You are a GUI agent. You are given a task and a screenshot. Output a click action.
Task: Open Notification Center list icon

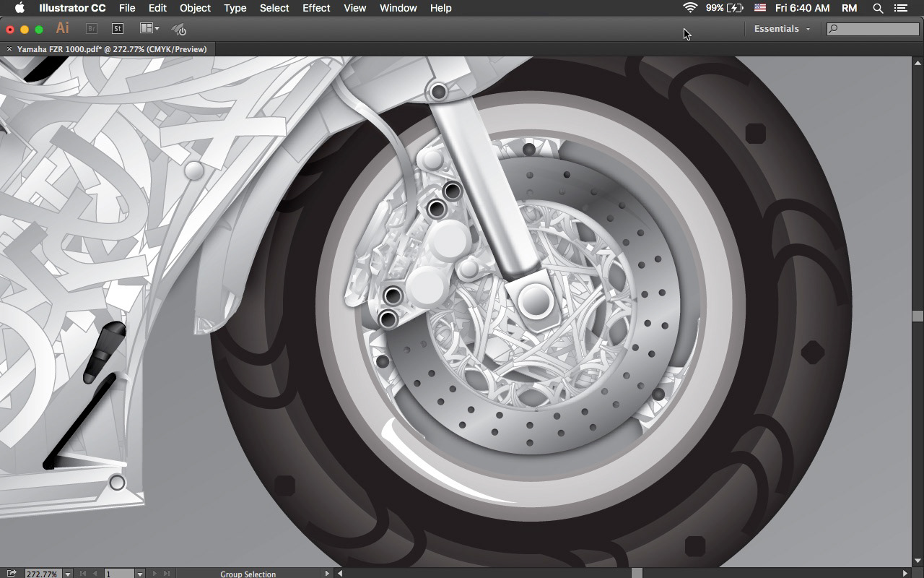click(x=901, y=8)
